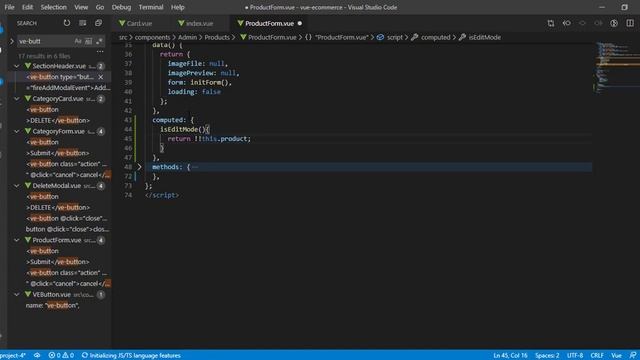
Task: Switch to the index.vue tab
Action: pyautogui.click(x=200, y=23)
